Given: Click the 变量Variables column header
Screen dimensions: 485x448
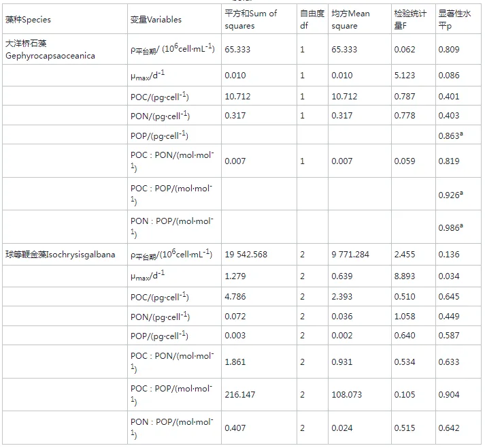Looking at the screenshot, I should pos(156,20).
